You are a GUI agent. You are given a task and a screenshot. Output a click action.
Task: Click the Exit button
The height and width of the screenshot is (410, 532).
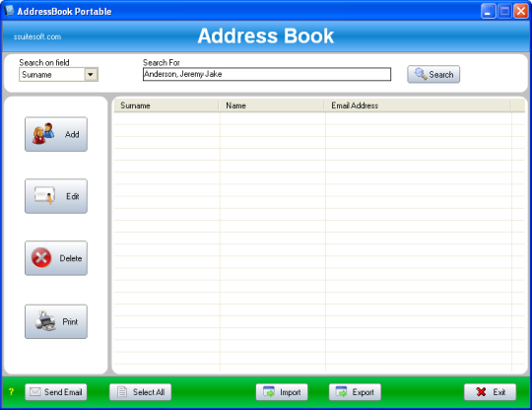[490, 392]
